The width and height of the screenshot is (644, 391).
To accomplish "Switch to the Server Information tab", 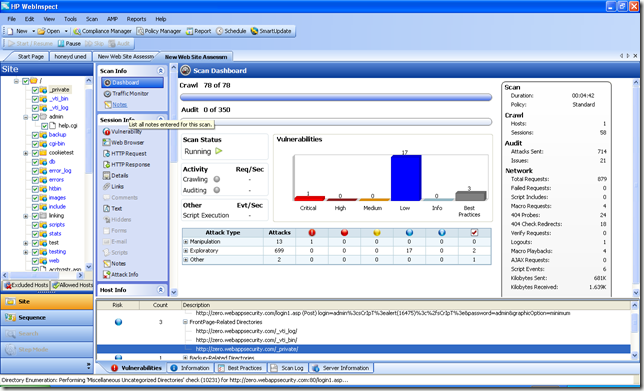I will tap(340, 368).
